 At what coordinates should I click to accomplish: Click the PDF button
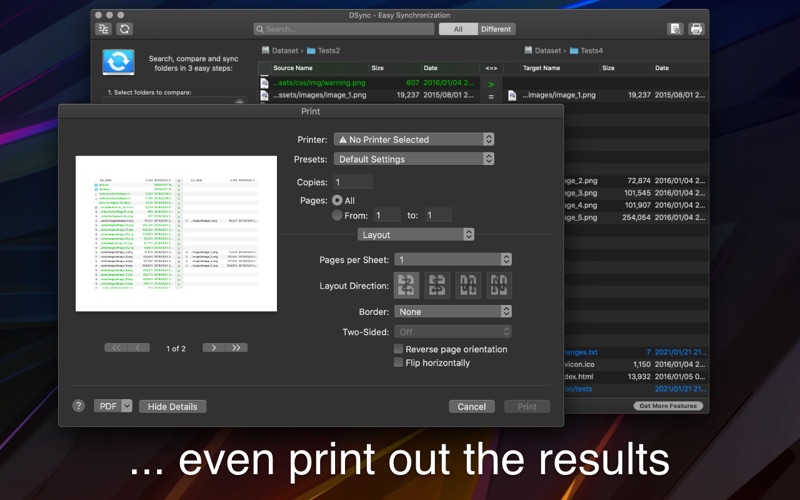108,406
